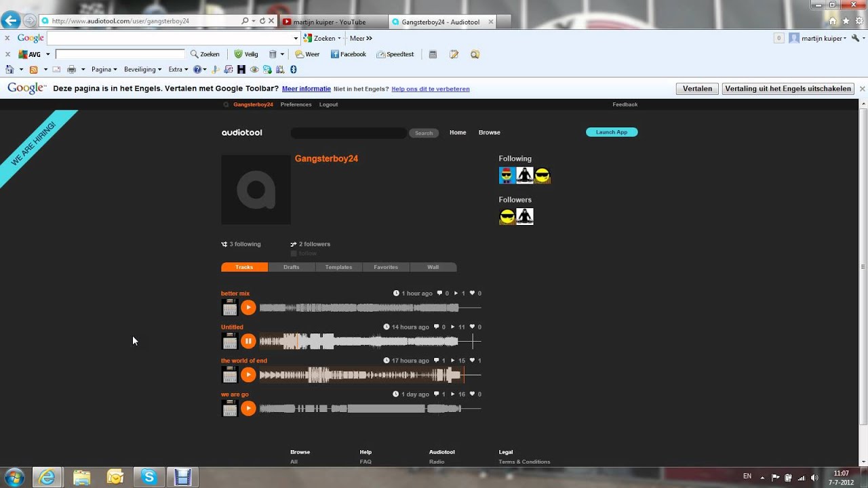Play the 'we are go' track
The height and width of the screenshot is (488, 868).
tap(248, 408)
